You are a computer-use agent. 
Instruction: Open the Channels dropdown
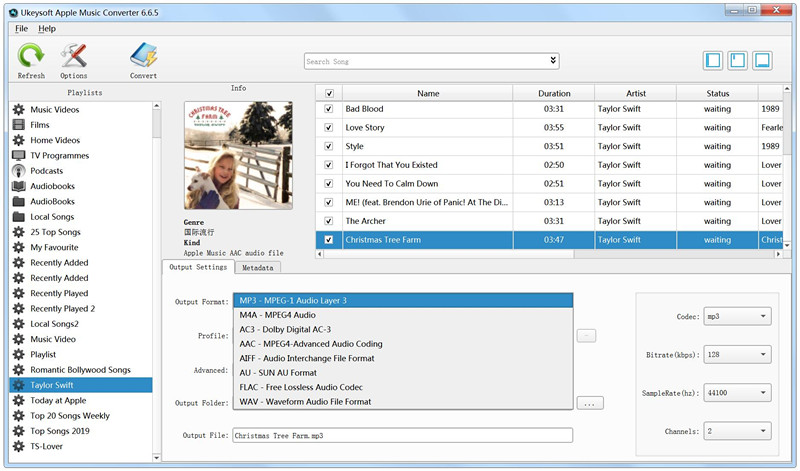[737, 431]
